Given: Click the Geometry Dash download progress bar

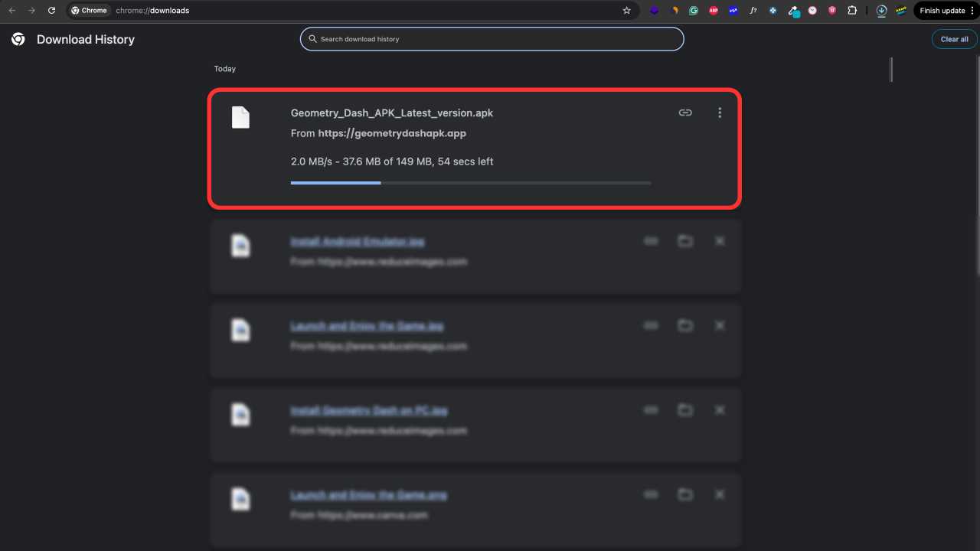Looking at the screenshot, I should (x=471, y=183).
